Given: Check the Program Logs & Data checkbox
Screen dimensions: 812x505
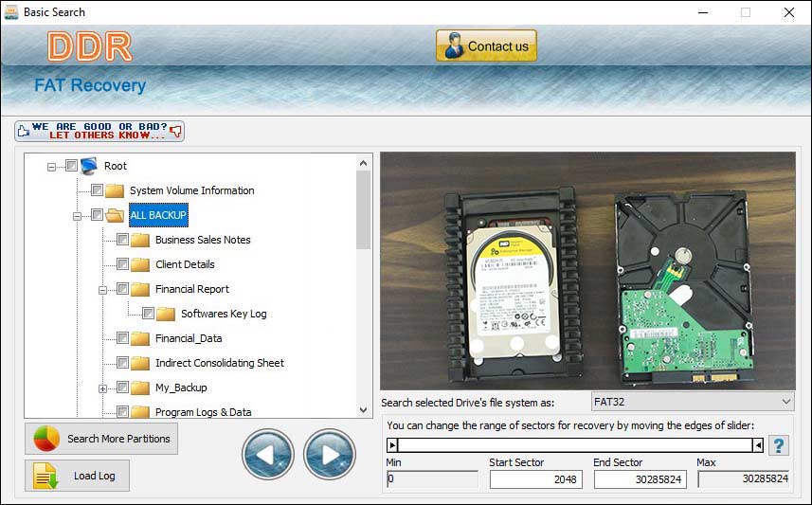Looking at the screenshot, I should point(122,411).
